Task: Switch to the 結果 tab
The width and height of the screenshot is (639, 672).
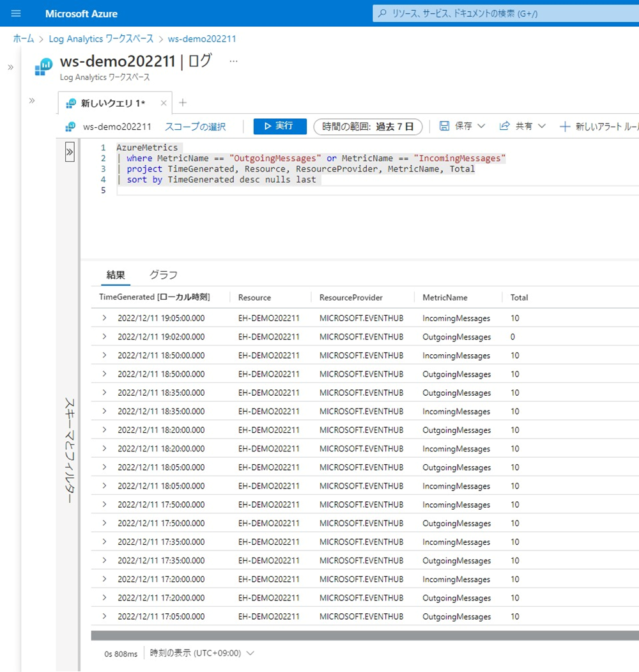Action: 116,275
